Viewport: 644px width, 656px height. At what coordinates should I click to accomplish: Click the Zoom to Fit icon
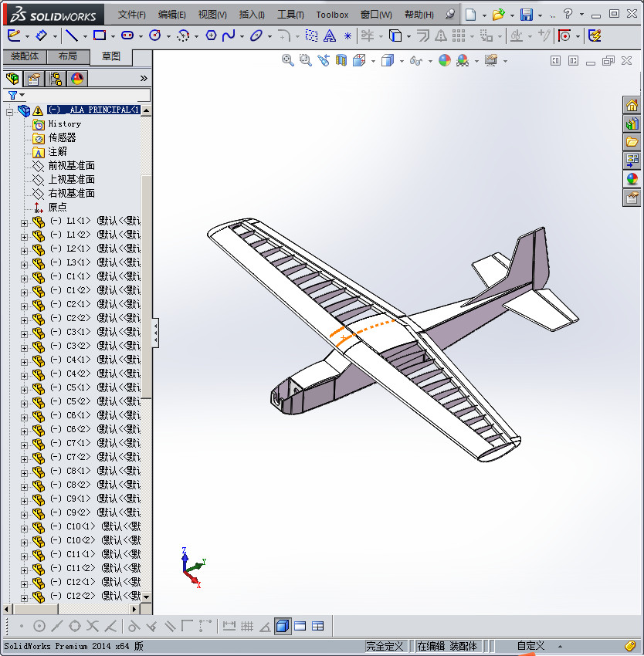pos(287,61)
